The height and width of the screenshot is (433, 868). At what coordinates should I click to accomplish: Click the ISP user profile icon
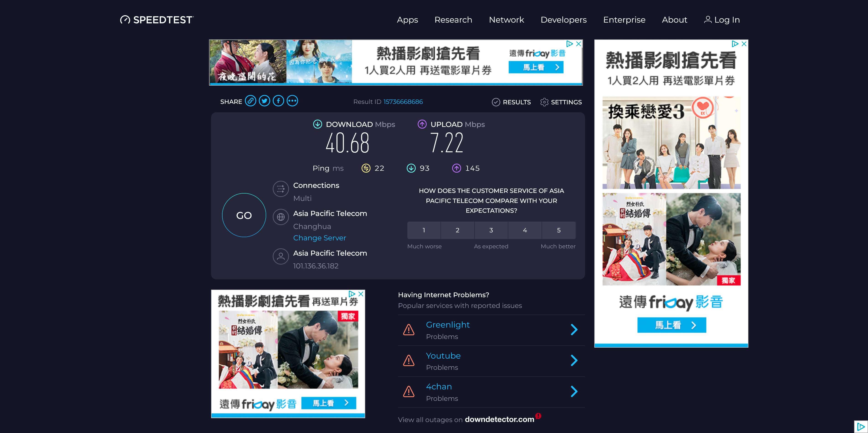[x=281, y=256]
